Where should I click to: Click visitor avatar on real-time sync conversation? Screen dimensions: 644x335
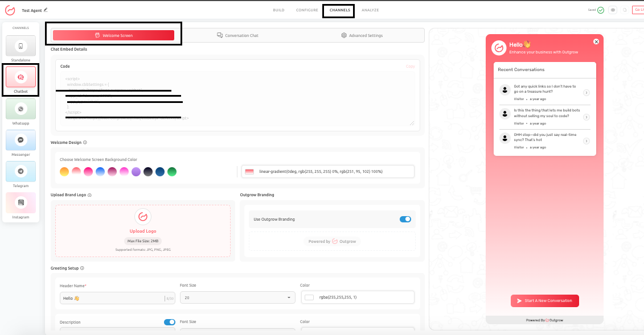[x=504, y=138]
